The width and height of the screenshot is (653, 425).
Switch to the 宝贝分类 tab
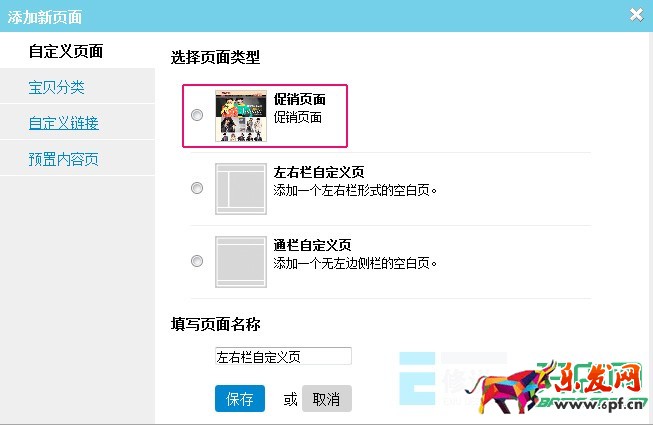(x=57, y=87)
